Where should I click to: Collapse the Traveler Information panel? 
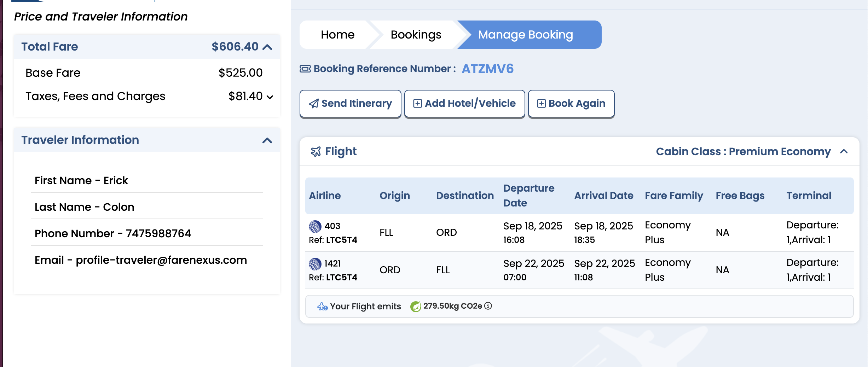point(267,140)
